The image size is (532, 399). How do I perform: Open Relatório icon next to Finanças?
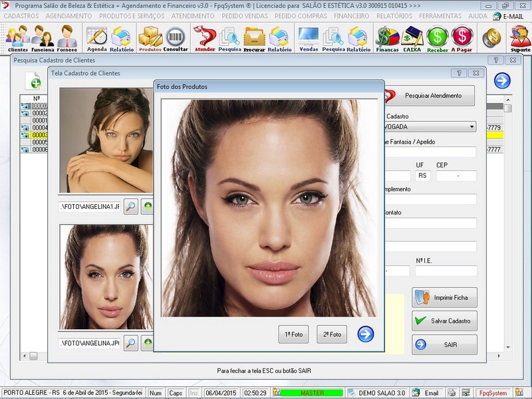[x=358, y=39]
